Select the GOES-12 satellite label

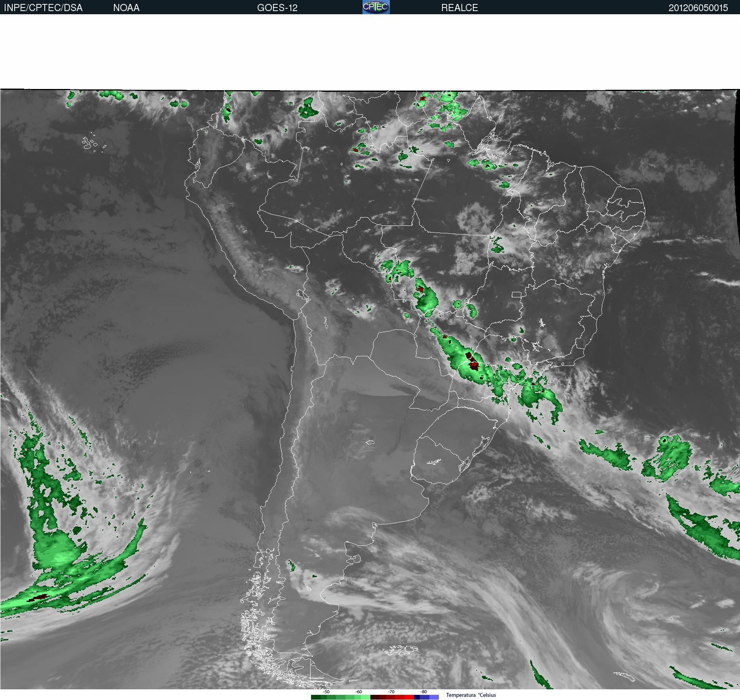277,8
